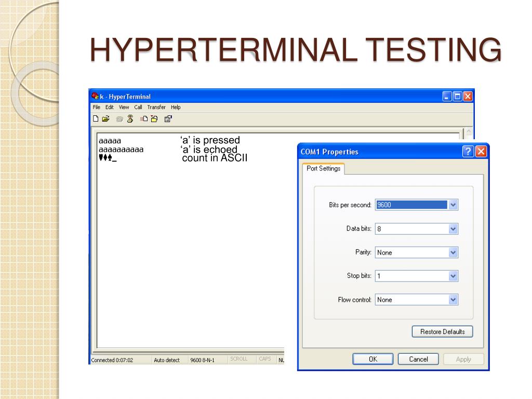This screenshot has height=399, width=532.
Task: Click the Receive file toolbar icon
Action: pyautogui.click(x=154, y=118)
